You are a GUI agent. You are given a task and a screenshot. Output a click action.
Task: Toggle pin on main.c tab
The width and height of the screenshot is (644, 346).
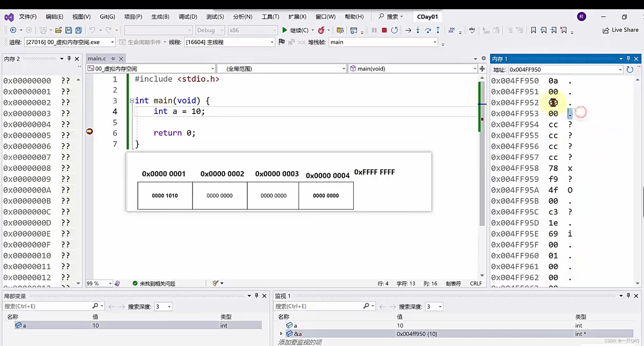(x=113, y=59)
